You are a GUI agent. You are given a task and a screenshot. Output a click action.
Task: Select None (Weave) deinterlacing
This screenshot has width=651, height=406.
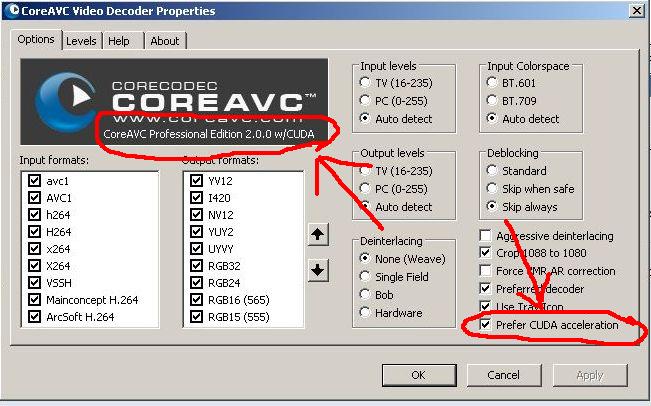[x=365, y=258]
